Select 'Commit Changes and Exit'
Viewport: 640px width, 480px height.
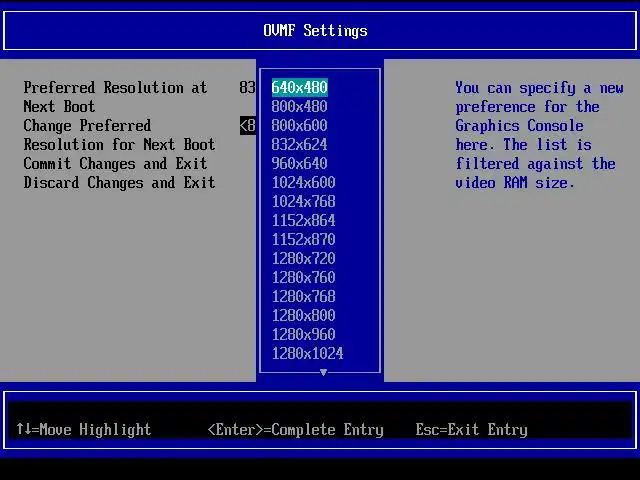(x=116, y=163)
